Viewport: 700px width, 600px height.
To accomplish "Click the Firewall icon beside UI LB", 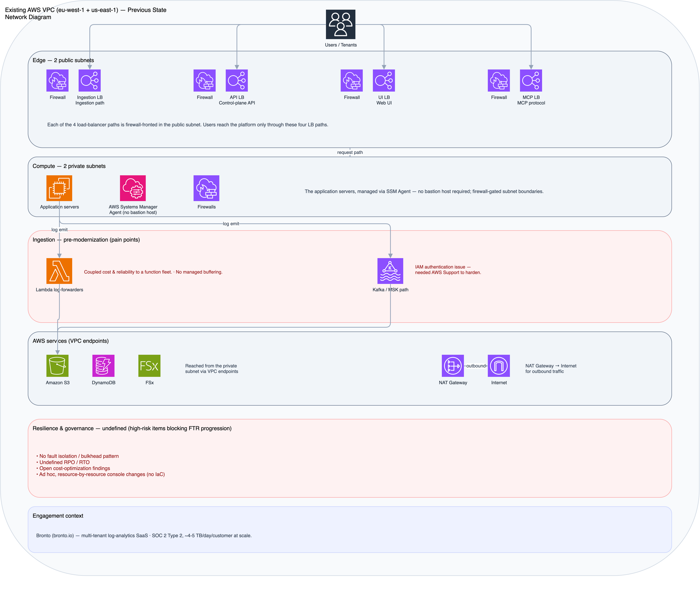I will coord(352,81).
